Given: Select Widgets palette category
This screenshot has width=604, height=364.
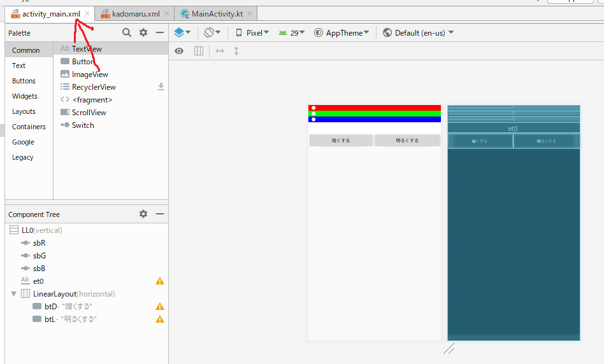Looking at the screenshot, I should coord(29,96).
